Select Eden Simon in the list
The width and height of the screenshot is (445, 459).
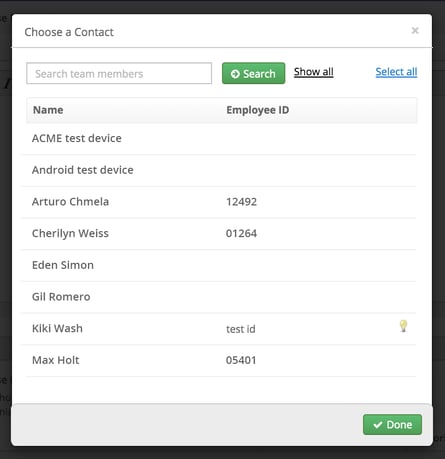(x=218, y=265)
